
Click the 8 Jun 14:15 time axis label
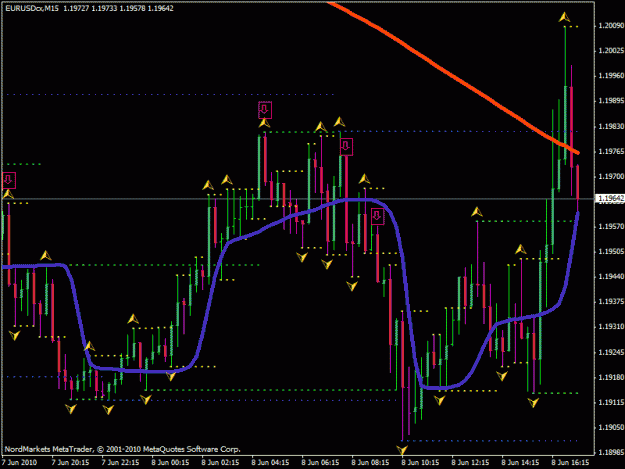(x=520, y=463)
